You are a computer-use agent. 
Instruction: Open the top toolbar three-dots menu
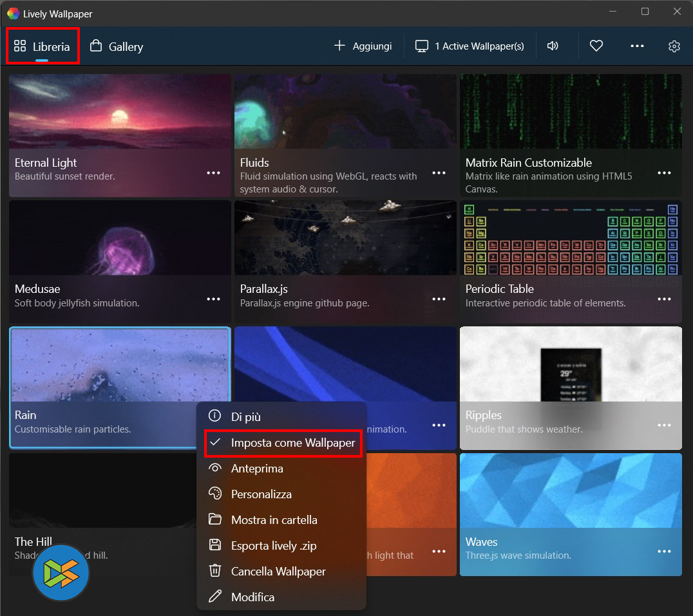point(637,46)
